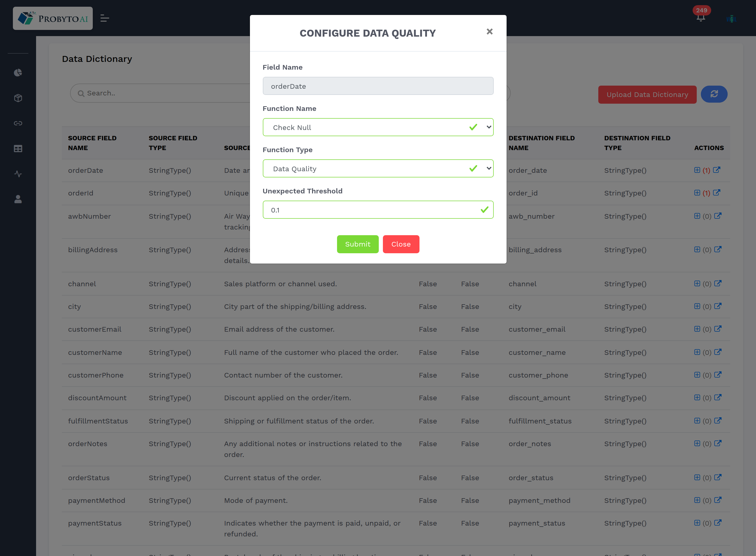Expand the Function Type dropdown
The width and height of the screenshot is (756, 556).
[x=378, y=169]
